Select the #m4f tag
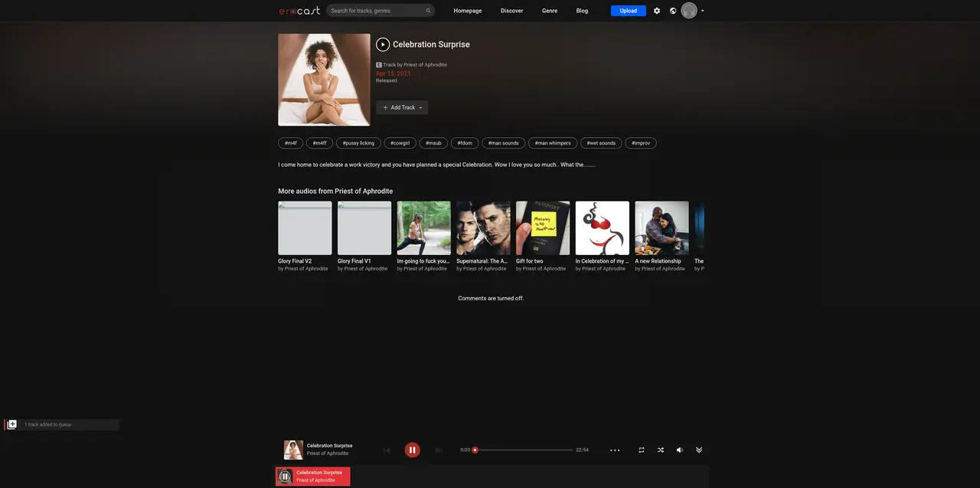The image size is (980, 488). pyautogui.click(x=290, y=143)
